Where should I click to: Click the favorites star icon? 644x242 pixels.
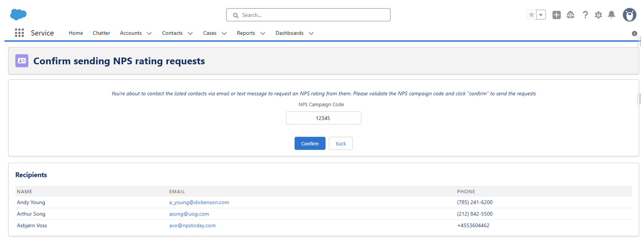click(531, 15)
